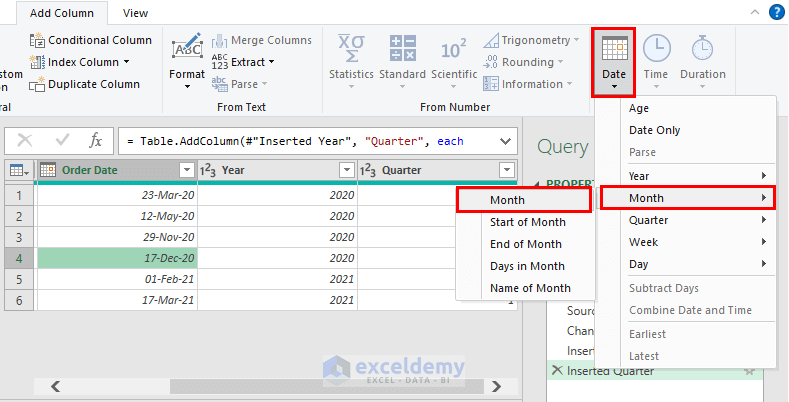Open Order Date column filter dropdown
The height and width of the screenshot is (402, 789).
(x=185, y=170)
